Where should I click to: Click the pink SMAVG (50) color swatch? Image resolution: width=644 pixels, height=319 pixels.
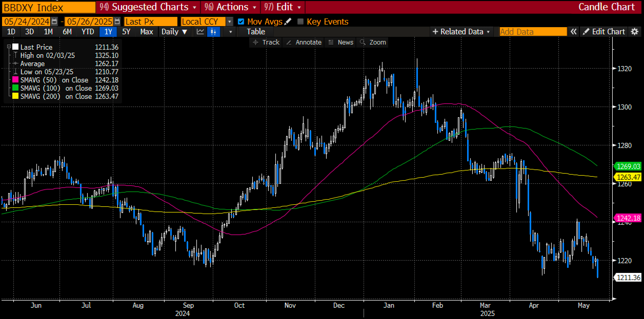[x=15, y=80]
